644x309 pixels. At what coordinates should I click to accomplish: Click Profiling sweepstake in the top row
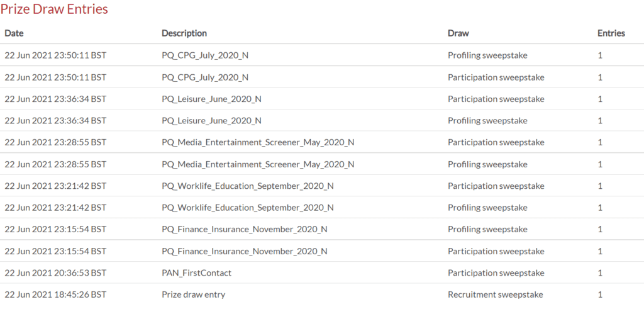click(x=487, y=55)
